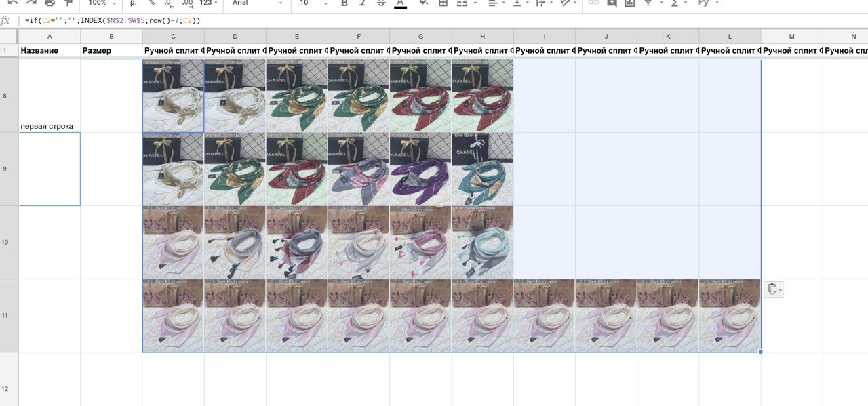Open the fill color picker
The image size is (868, 406).
(x=424, y=3)
